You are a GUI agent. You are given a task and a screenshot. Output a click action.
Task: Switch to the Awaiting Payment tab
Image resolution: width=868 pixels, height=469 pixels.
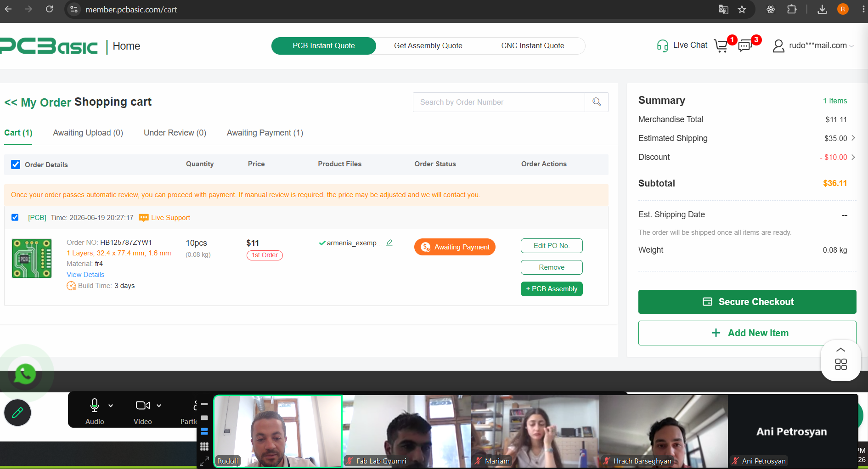tap(265, 133)
